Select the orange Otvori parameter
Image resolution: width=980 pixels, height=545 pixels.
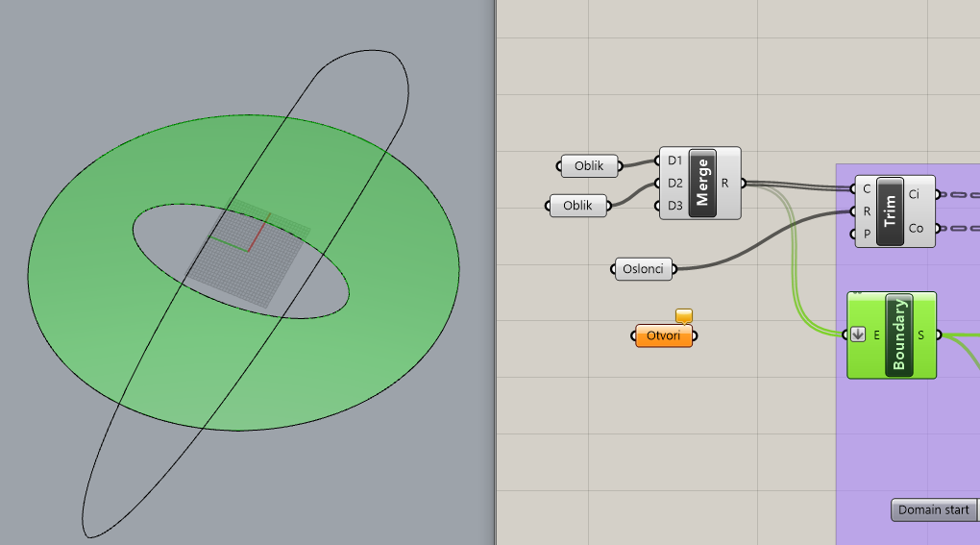pyautogui.click(x=664, y=335)
